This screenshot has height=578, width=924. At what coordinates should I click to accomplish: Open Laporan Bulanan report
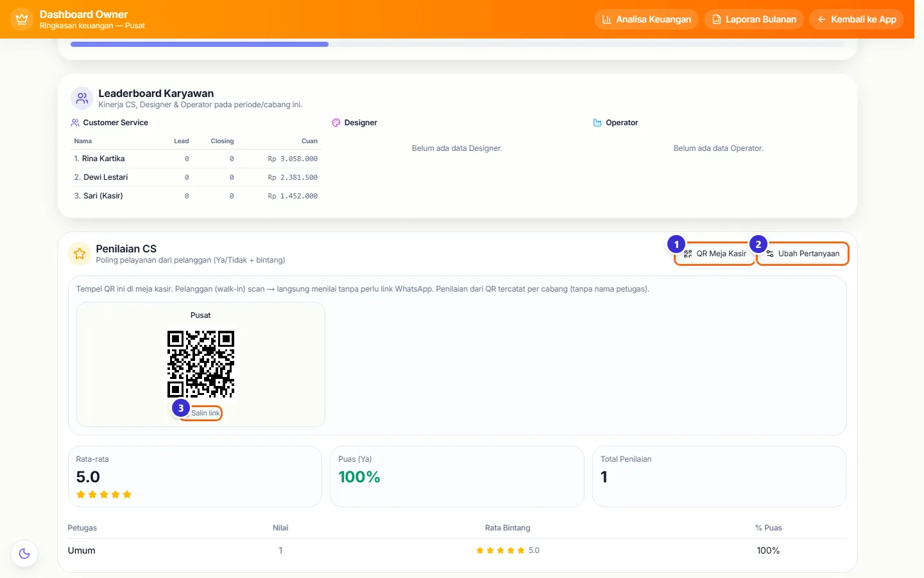[754, 19]
